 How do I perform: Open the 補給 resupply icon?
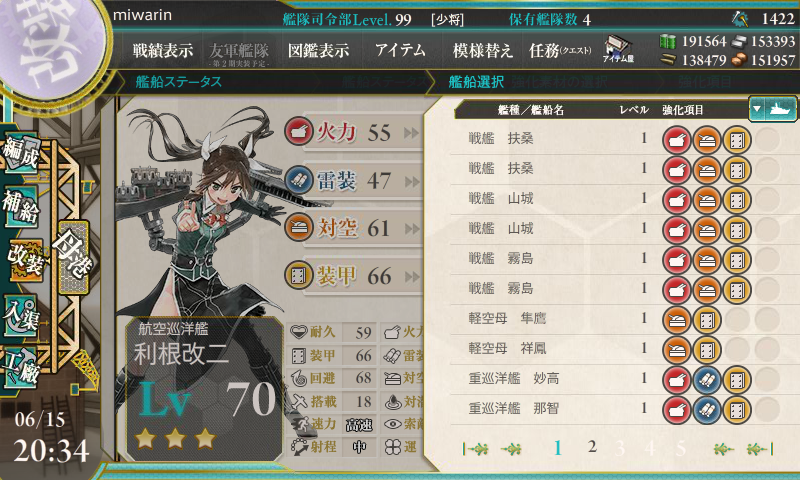20,207
